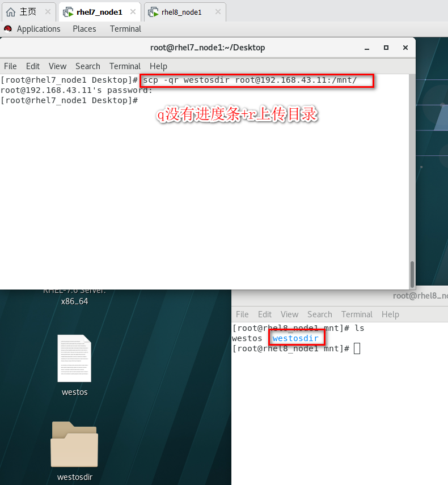Click the x86_64 desktop text label
This screenshot has width=448, height=485.
[75, 301]
